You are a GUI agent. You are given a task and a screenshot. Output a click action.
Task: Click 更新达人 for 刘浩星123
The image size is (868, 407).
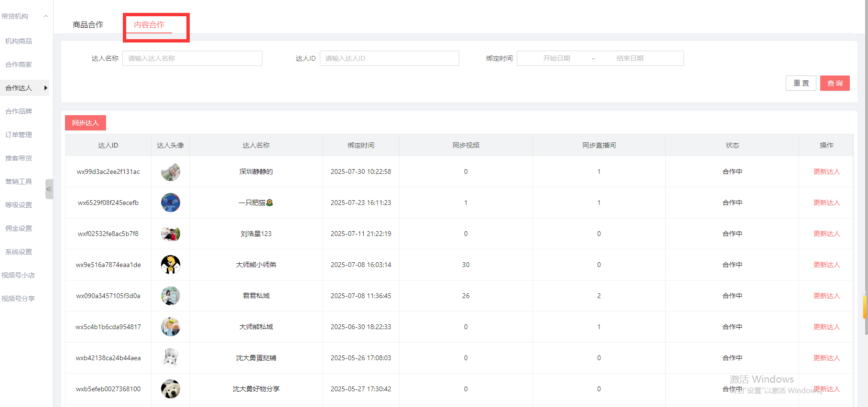click(x=826, y=234)
